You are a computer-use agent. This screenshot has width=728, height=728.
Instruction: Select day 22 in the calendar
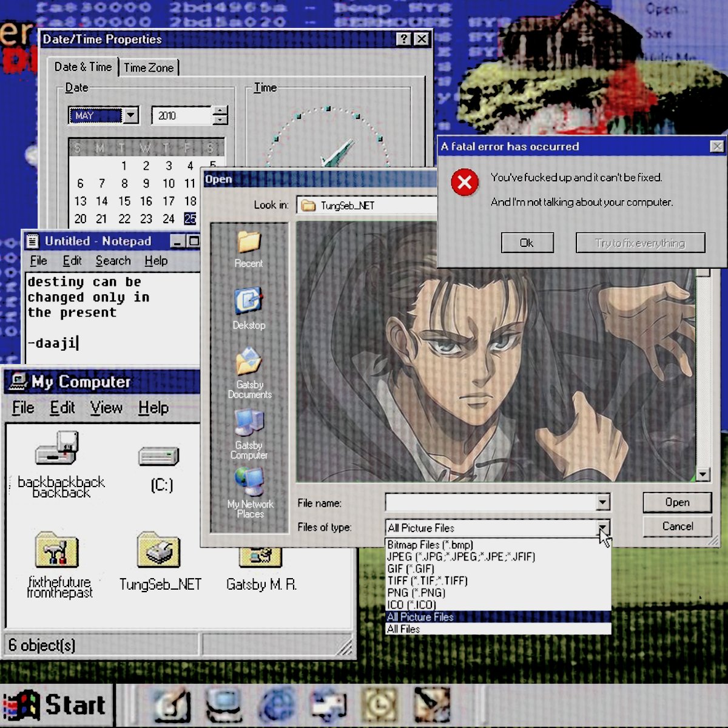pyautogui.click(x=124, y=218)
